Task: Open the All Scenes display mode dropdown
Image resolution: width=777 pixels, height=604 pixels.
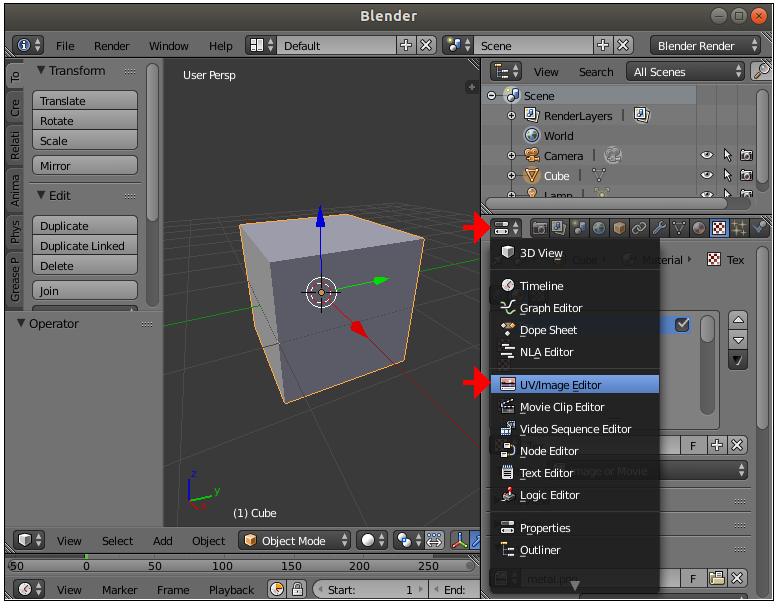Action: (x=686, y=72)
